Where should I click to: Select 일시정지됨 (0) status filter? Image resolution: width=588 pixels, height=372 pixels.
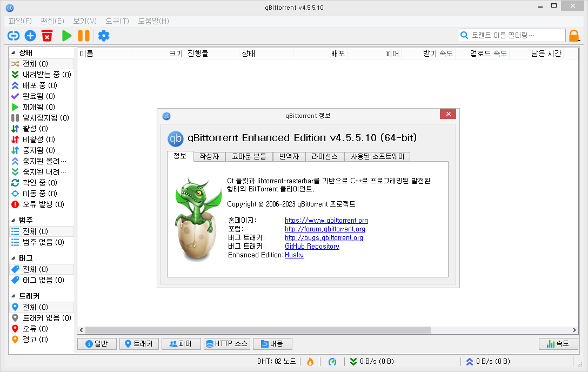[41, 118]
